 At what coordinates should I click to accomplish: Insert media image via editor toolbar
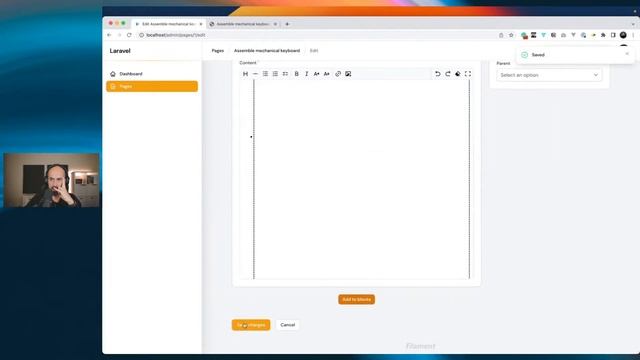pyautogui.click(x=348, y=74)
